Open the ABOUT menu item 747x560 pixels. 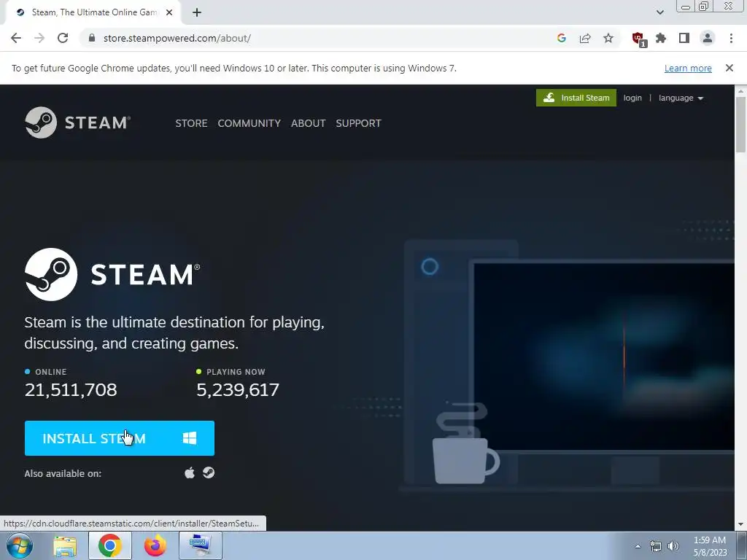tap(309, 123)
